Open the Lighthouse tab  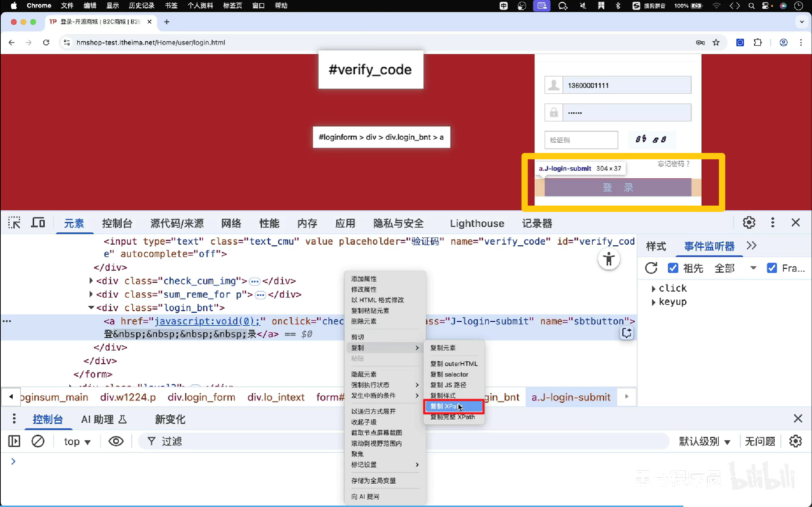click(x=477, y=223)
